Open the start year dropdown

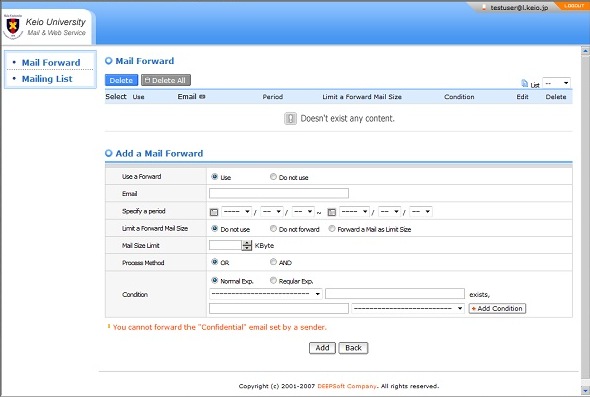(x=236, y=212)
